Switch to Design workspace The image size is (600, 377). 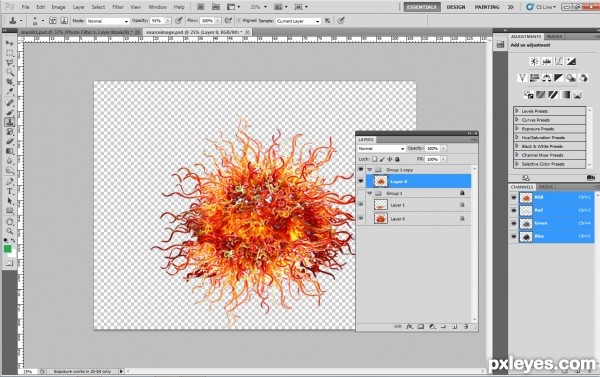pyautogui.click(x=456, y=7)
